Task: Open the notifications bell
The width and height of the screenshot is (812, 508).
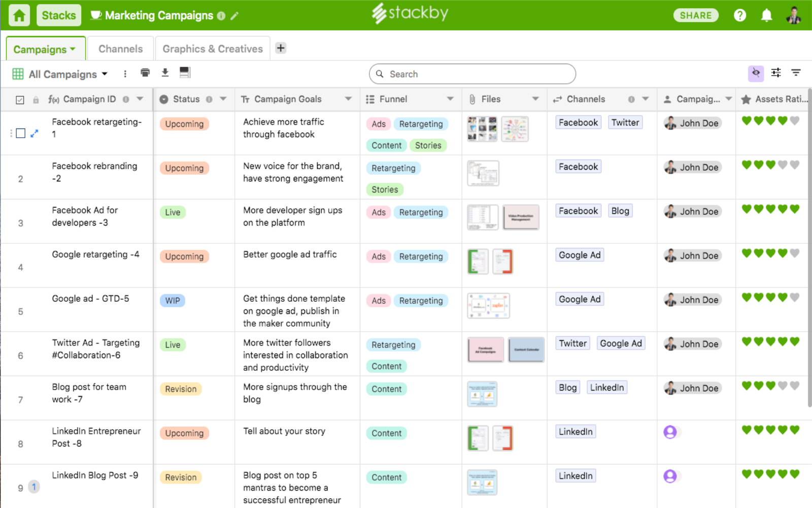Action: click(x=766, y=15)
